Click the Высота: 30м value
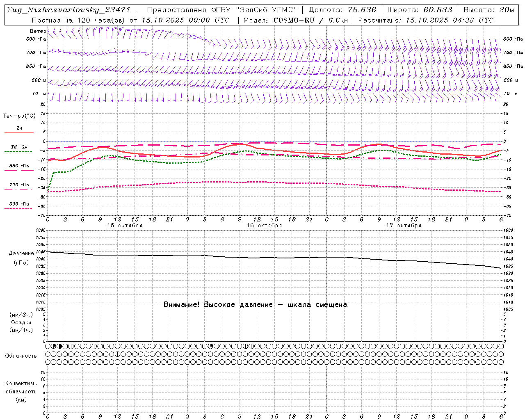Viewport: 525px width, 420px height. (489, 10)
